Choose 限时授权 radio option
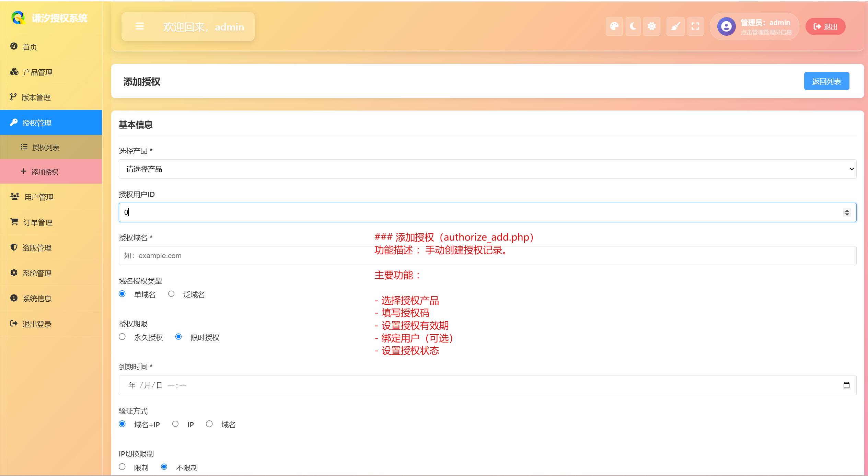 click(178, 337)
